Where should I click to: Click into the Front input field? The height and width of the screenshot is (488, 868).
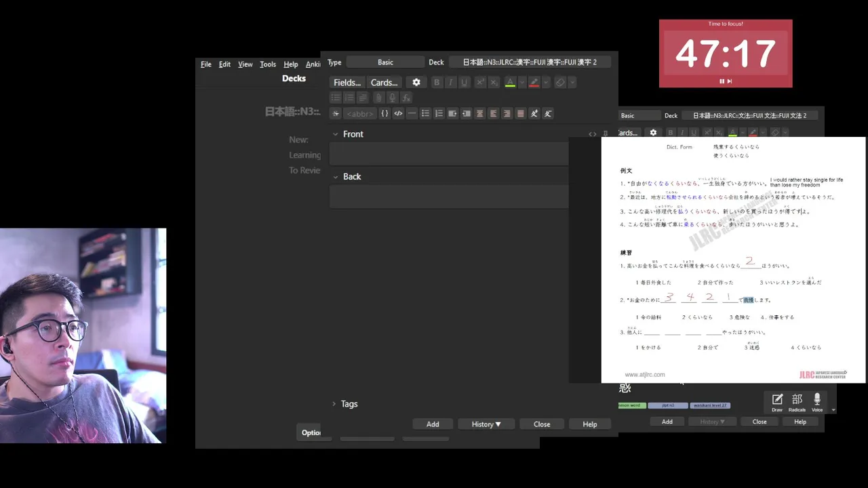[x=449, y=155]
